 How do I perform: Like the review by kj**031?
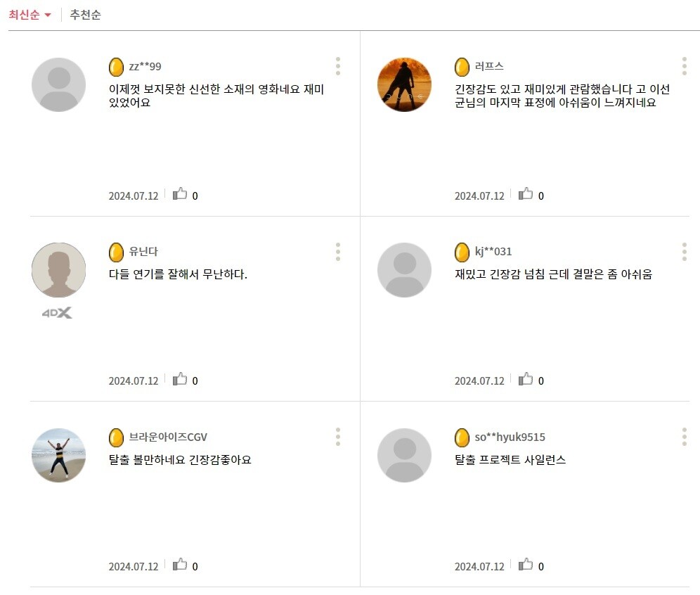526,380
